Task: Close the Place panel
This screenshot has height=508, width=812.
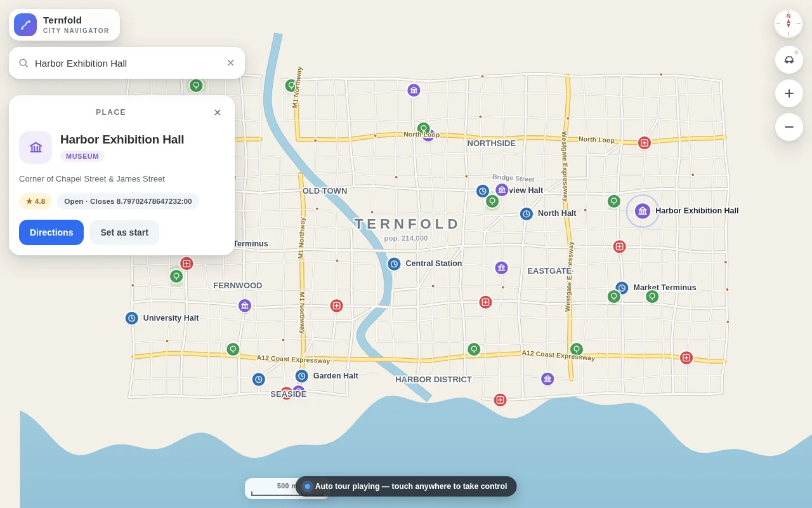Action: [x=218, y=112]
